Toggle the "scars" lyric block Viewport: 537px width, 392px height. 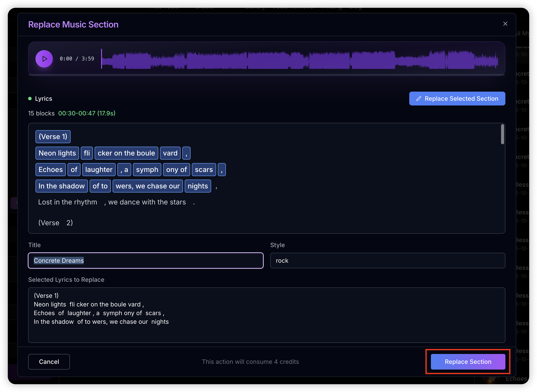point(204,169)
